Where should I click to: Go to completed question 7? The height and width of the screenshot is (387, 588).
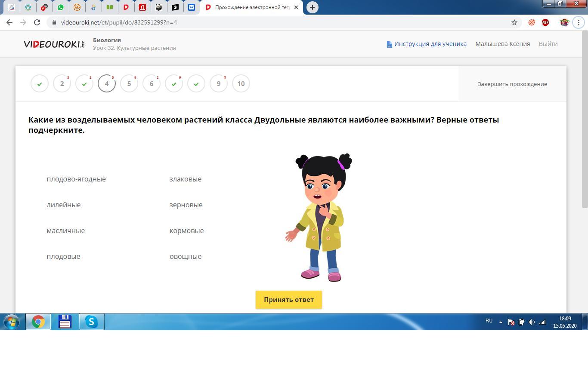click(x=174, y=83)
